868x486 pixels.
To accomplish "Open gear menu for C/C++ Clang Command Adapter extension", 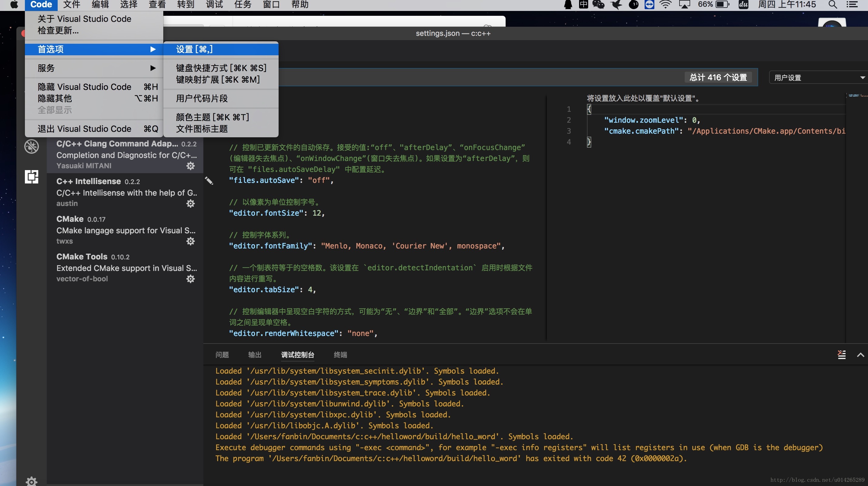I will coord(191,166).
